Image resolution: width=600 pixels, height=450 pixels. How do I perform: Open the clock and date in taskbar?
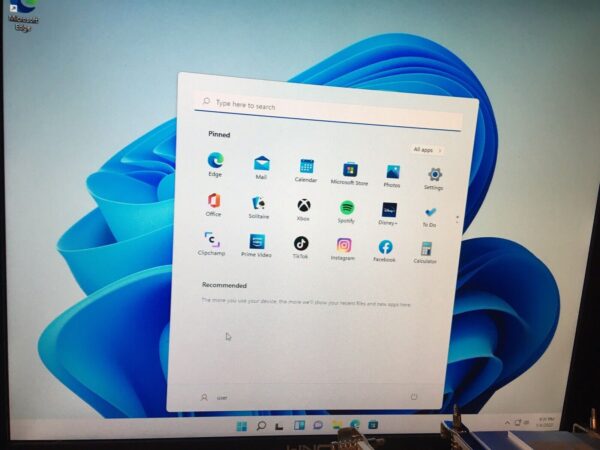pos(546,422)
